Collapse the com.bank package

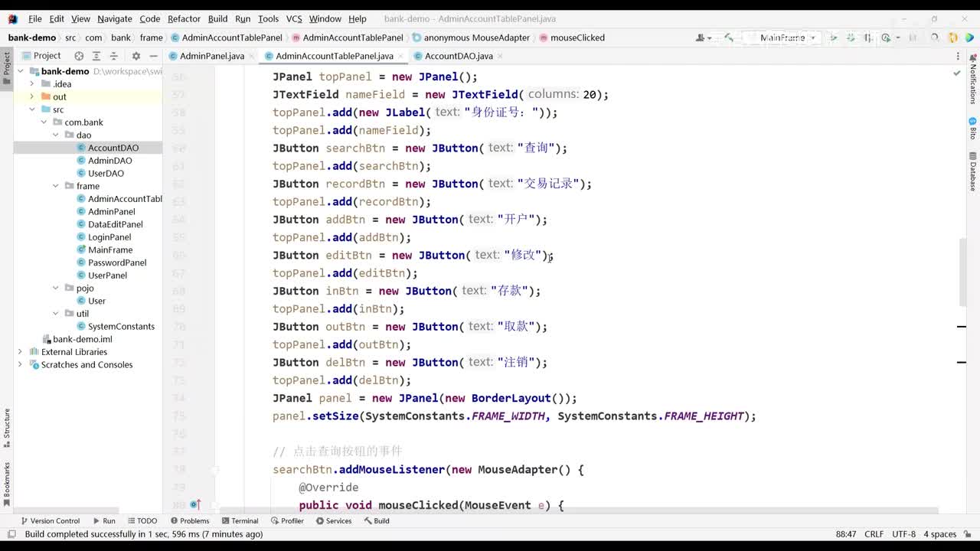pyautogui.click(x=44, y=122)
